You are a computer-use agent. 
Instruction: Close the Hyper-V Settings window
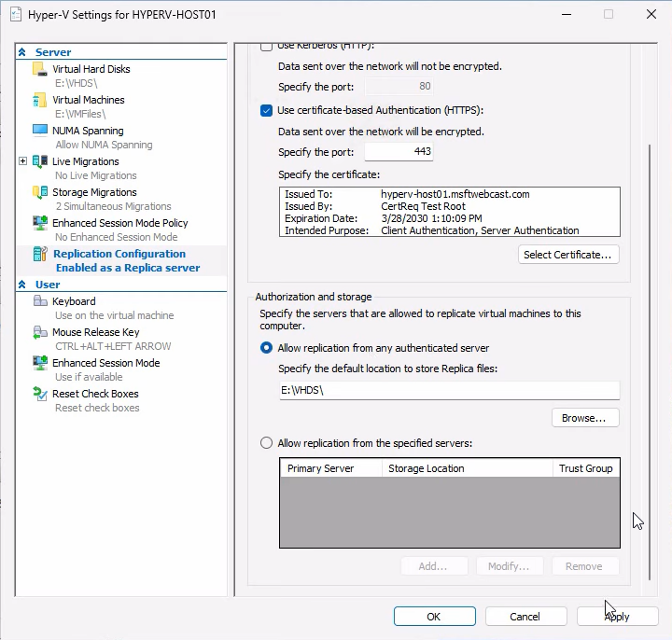point(651,15)
